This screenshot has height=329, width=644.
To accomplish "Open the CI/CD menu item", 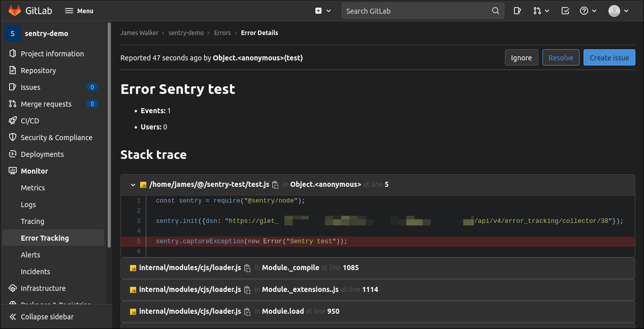I will coord(53,120).
